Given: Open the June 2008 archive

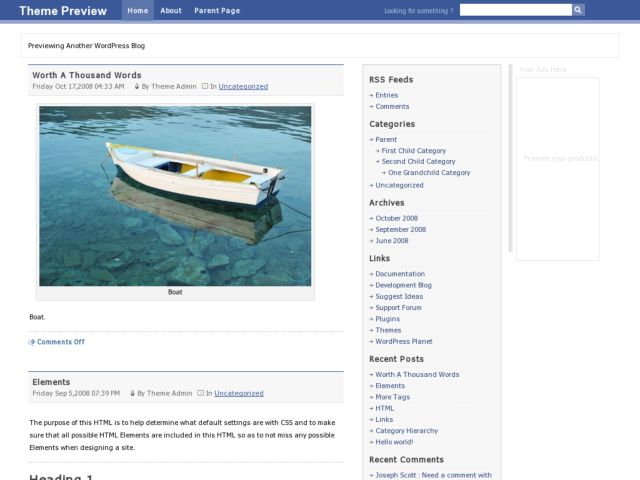Looking at the screenshot, I should point(392,241).
